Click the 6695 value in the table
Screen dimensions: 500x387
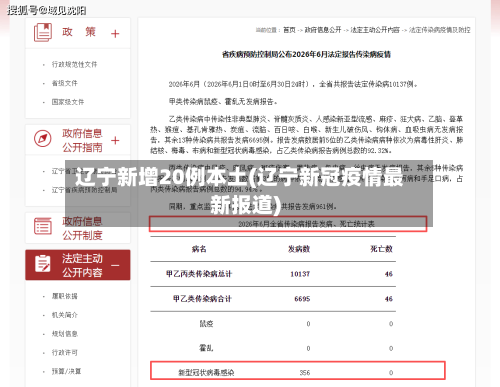tap(302, 299)
